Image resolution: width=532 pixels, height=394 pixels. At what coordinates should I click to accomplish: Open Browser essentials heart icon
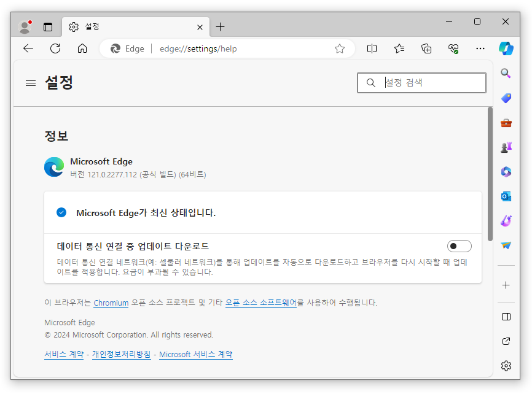tap(453, 48)
